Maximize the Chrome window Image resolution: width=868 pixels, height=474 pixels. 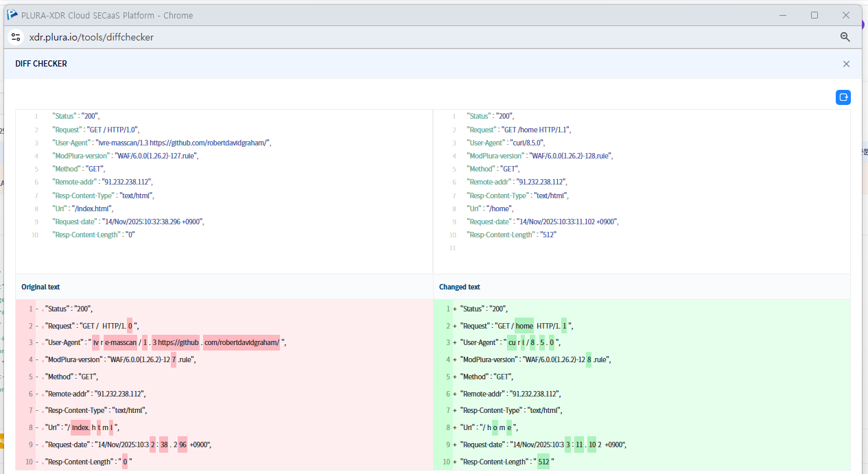pos(814,15)
